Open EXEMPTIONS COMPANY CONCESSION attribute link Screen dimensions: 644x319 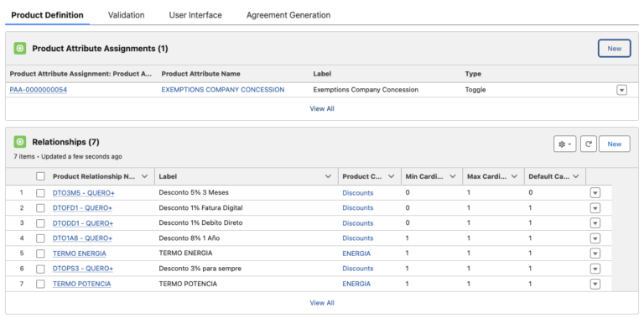pyautogui.click(x=222, y=90)
